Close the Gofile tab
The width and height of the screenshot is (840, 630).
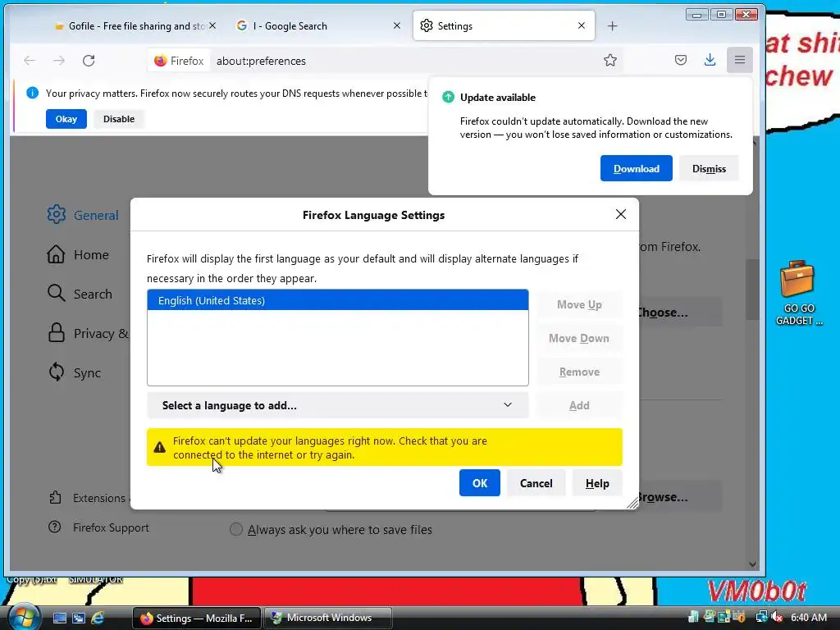(x=212, y=25)
